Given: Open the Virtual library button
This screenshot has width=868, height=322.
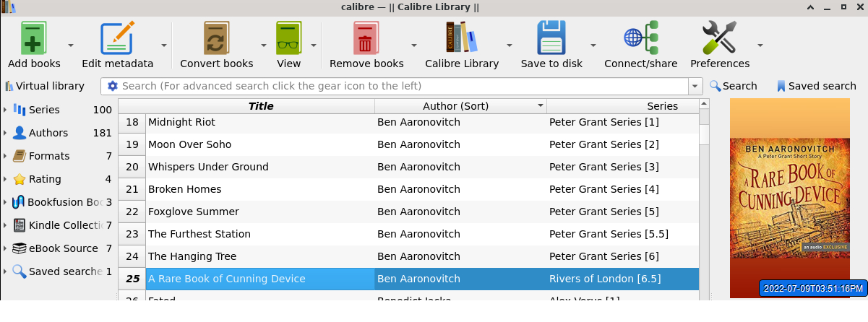Looking at the screenshot, I should click(x=45, y=86).
